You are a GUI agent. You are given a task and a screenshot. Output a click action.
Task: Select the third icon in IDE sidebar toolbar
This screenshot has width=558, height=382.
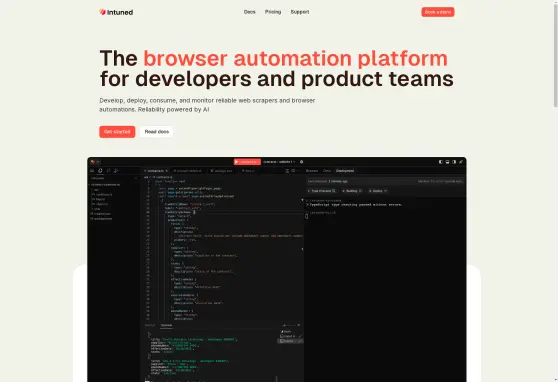coord(109,171)
